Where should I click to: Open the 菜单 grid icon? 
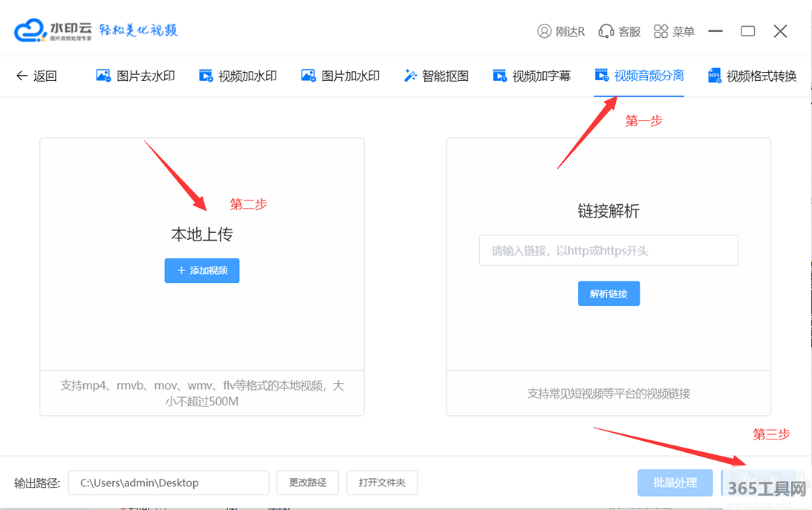pyautogui.click(x=660, y=31)
